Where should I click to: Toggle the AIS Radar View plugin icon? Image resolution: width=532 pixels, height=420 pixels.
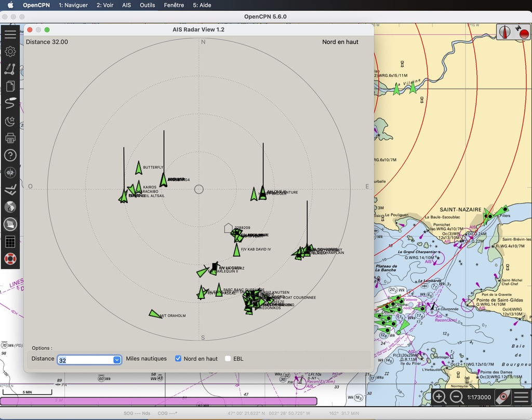tap(10, 224)
